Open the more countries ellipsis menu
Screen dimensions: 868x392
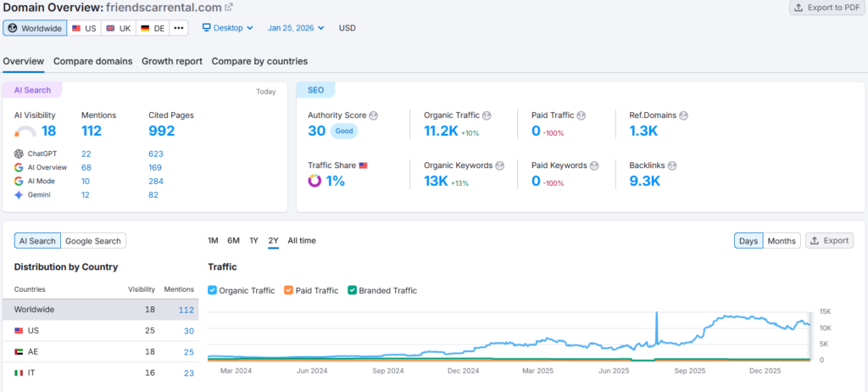[x=178, y=28]
